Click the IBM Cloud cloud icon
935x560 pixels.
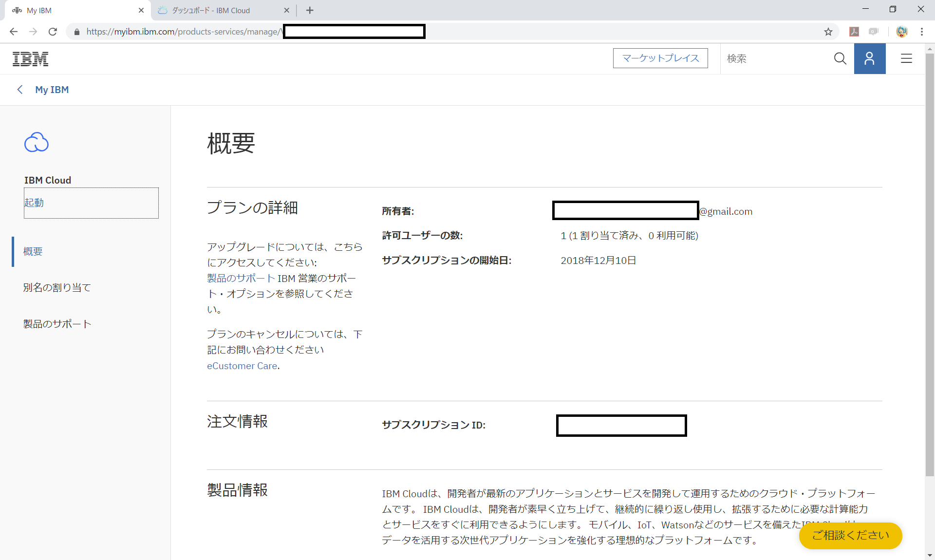tap(37, 142)
